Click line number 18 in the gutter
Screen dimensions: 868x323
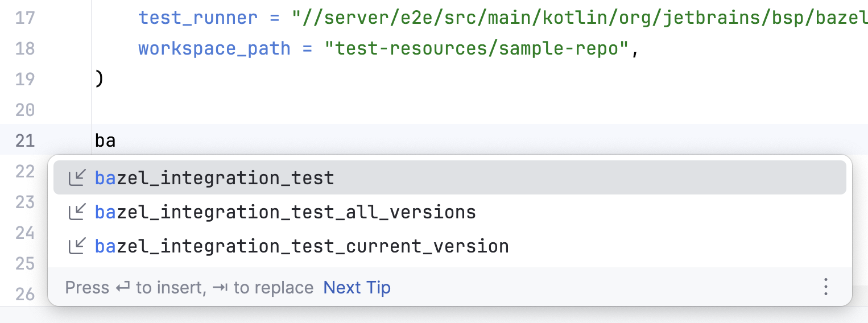[26, 48]
